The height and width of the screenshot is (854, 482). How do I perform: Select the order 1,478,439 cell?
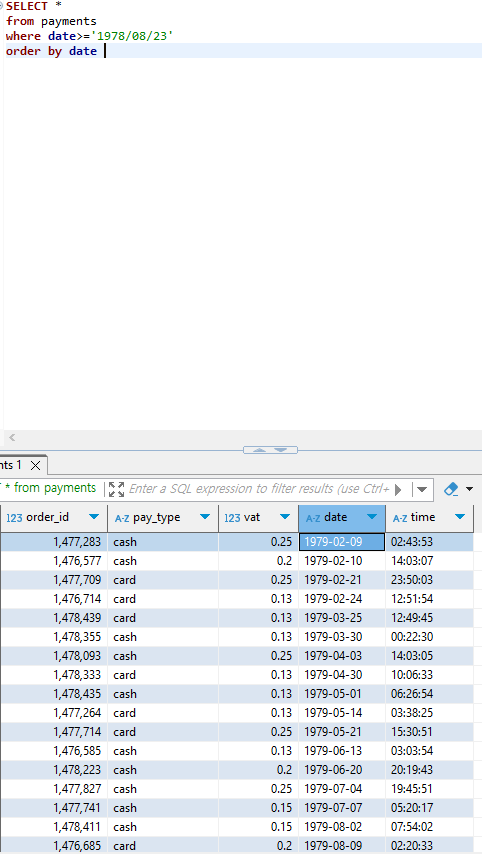[x=53, y=618]
